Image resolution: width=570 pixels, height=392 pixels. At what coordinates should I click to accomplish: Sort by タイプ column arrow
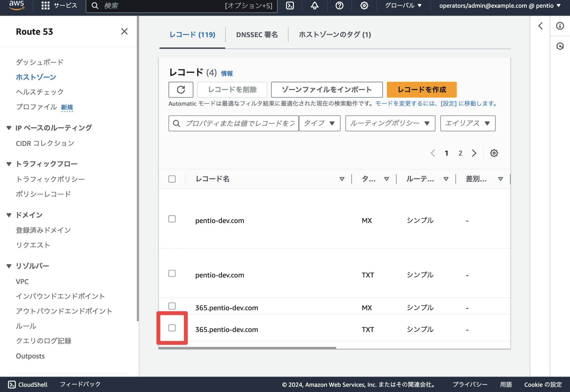click(x=387, y=179)
